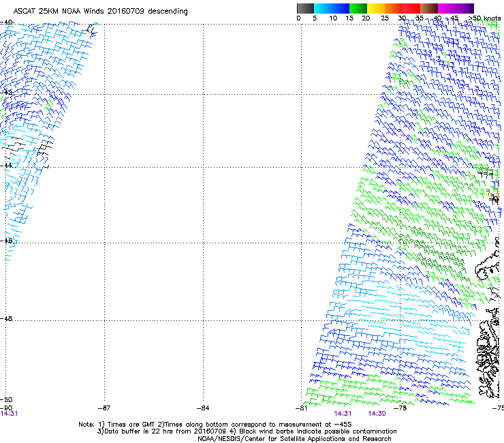Click note "3)Data buffer is 22 hrs from 20160709"
This screenshot has width=504, height=443.
pos(161,431)
